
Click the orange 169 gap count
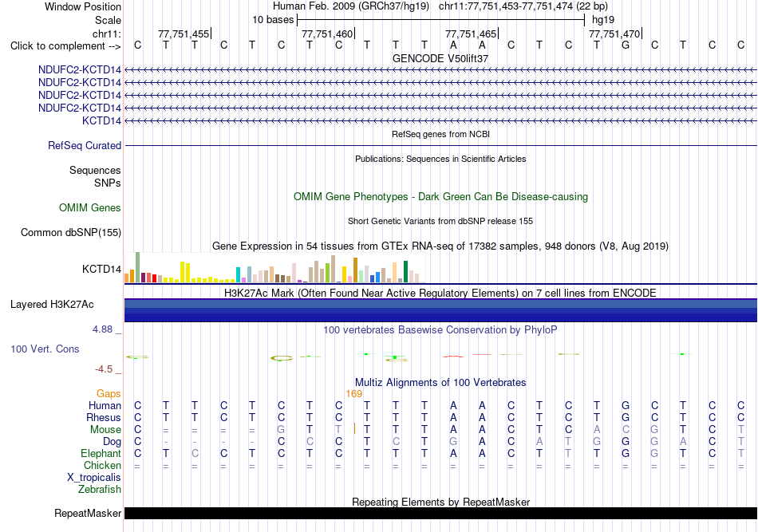pos(353,394)
